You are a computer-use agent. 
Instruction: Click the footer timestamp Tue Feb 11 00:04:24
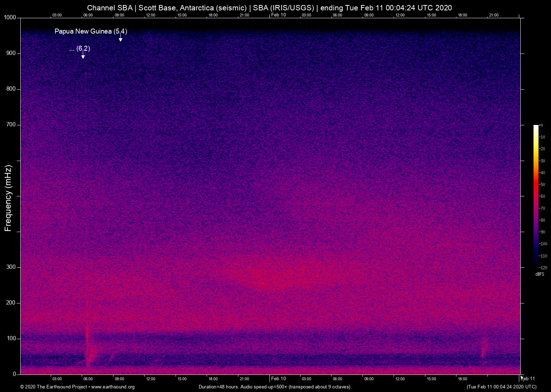501,387
